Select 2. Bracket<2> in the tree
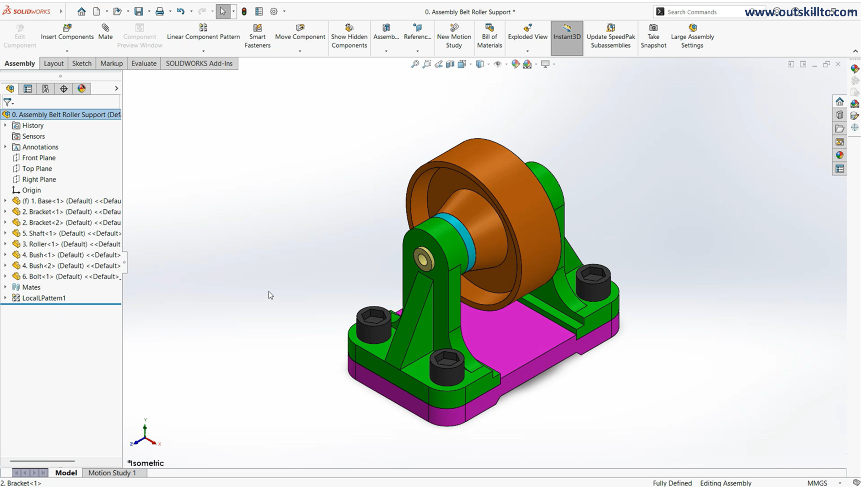 click(66, 223)
